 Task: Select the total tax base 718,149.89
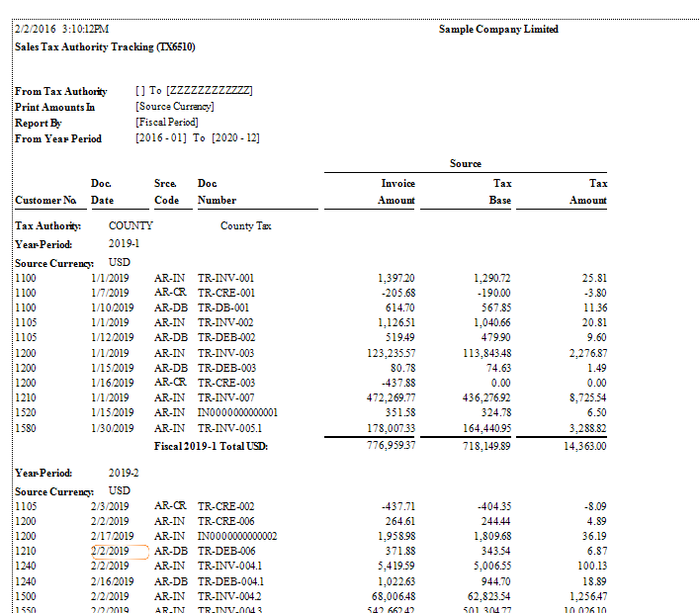486,446
